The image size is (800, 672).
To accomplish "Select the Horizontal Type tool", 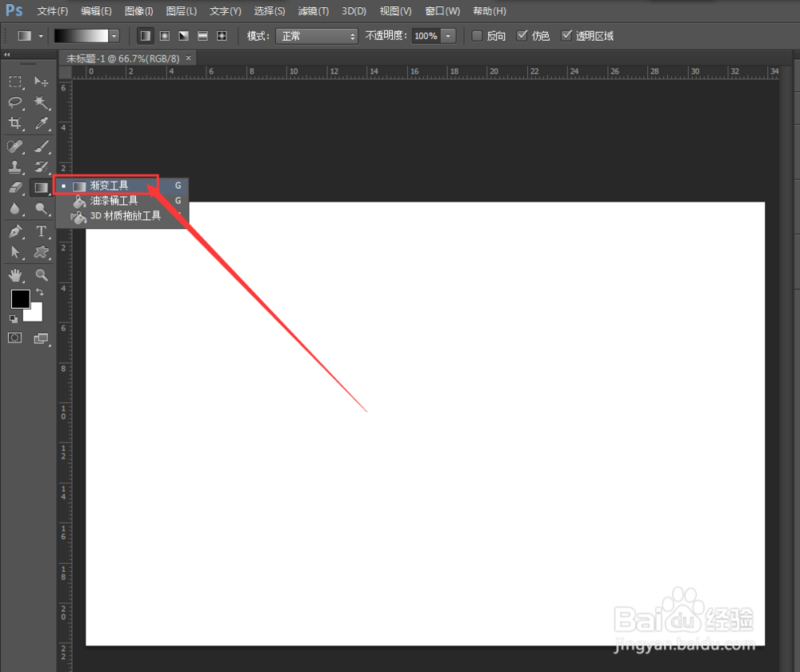I will pos(42,232).
